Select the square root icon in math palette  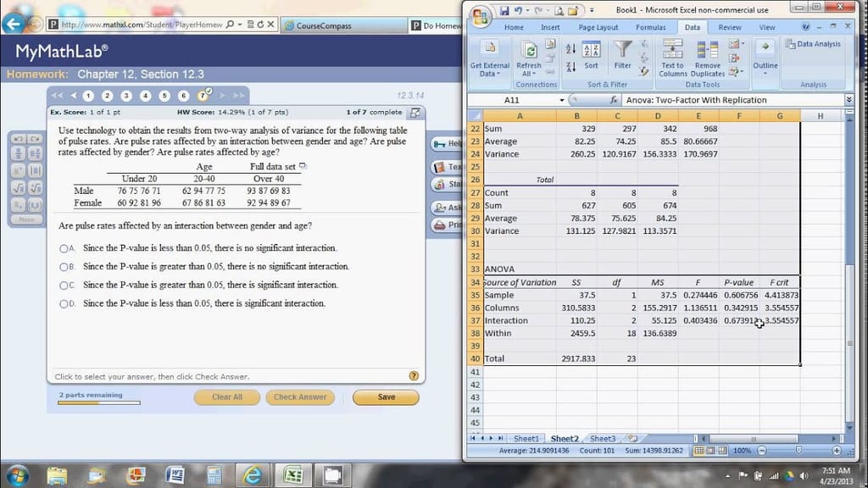[19, 186]
